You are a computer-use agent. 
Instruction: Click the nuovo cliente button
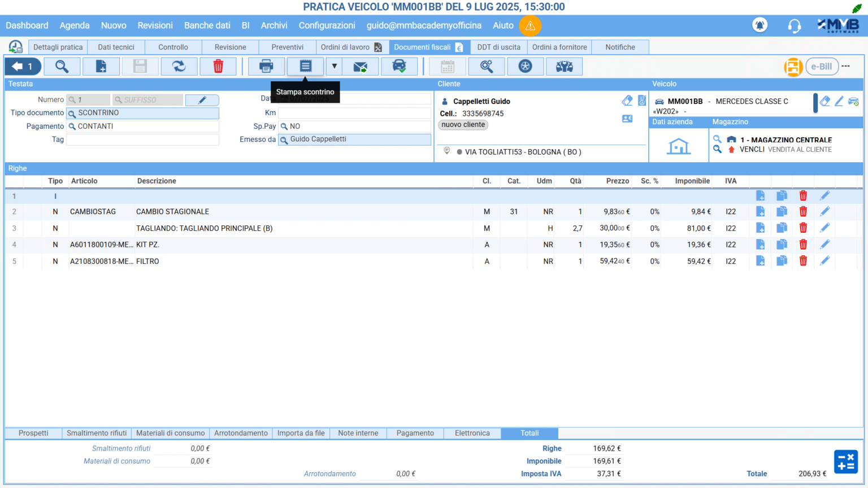pos(463,125)
